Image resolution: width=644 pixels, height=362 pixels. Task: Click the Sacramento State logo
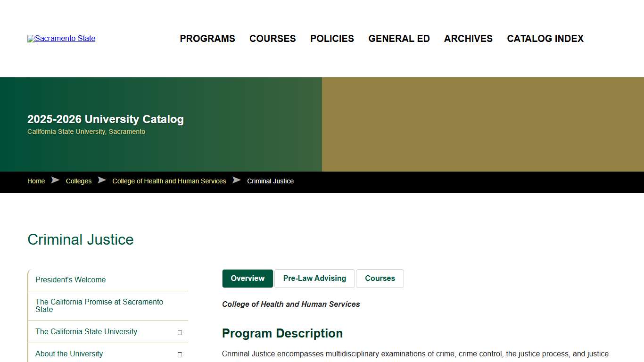61,39
